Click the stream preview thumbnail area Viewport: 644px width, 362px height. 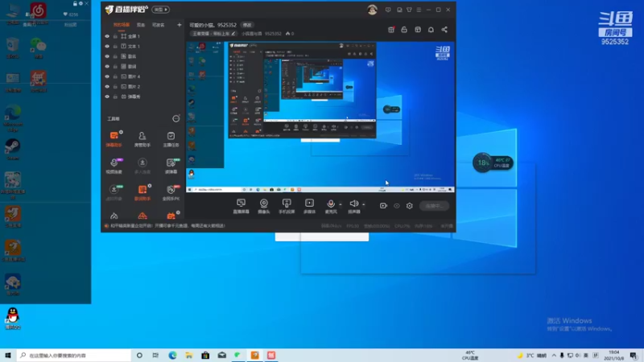click(320, 117)
